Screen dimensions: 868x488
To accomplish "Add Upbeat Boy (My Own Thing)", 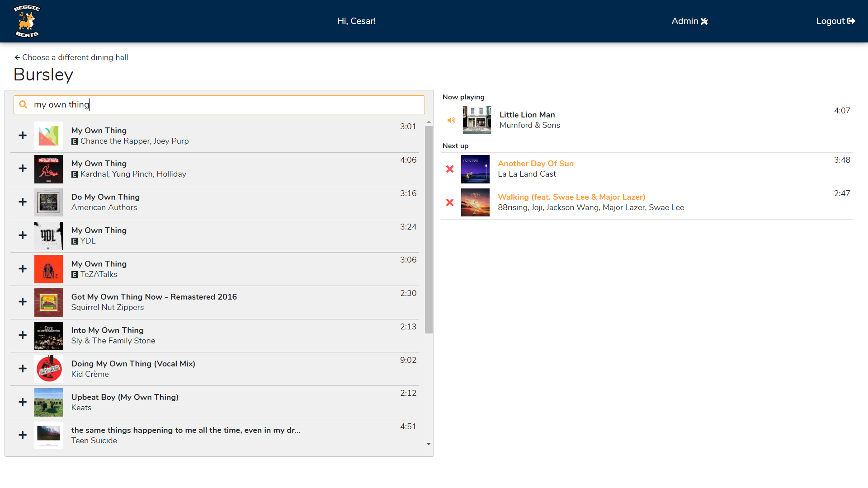I will pos(23,402).
